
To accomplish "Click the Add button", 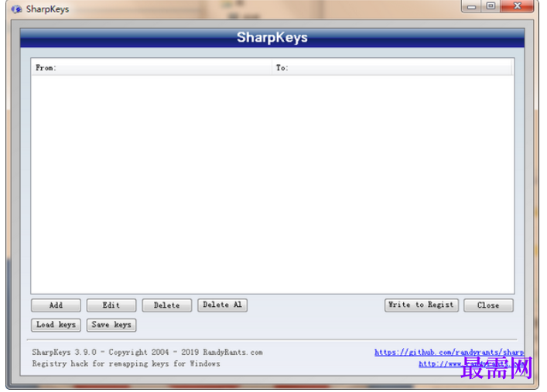I will click(x=56, y=305).
